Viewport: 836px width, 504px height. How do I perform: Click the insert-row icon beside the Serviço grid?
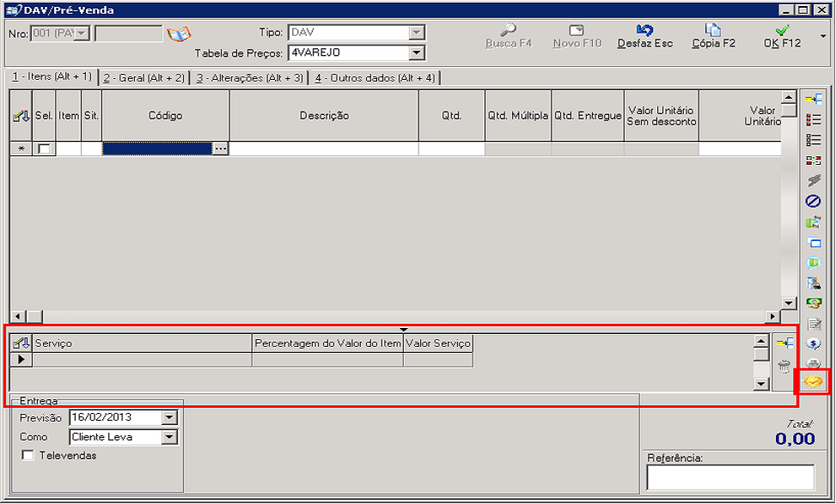coord(784,343)
